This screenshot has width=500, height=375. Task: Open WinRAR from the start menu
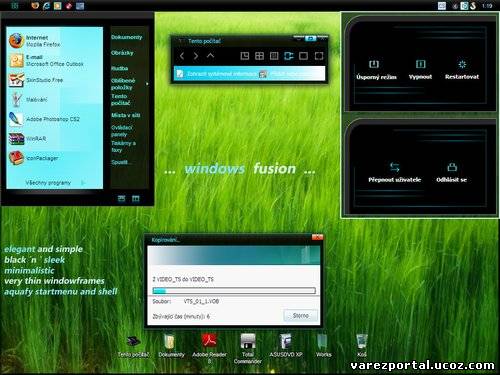click(x=27, y=139)
